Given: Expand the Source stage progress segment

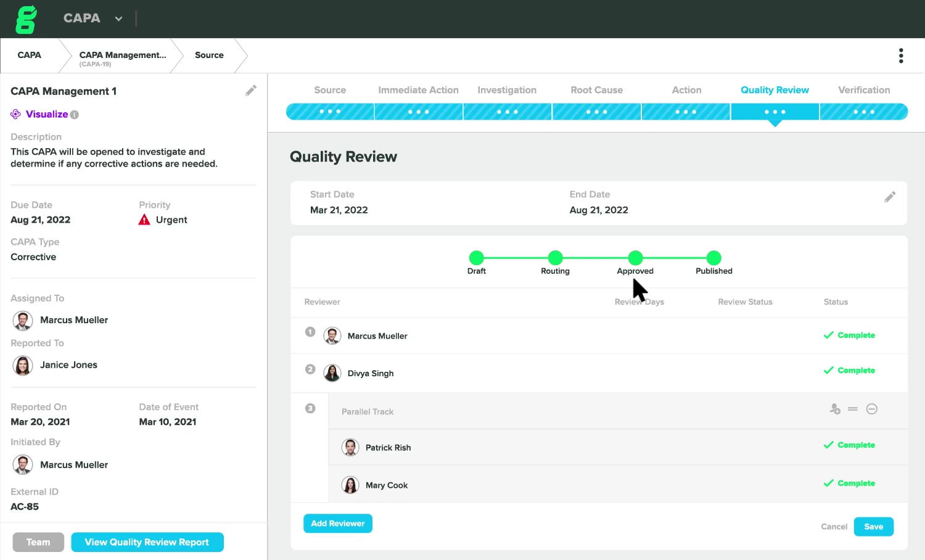Looking at the screenshot, I should tap(330, 112).
